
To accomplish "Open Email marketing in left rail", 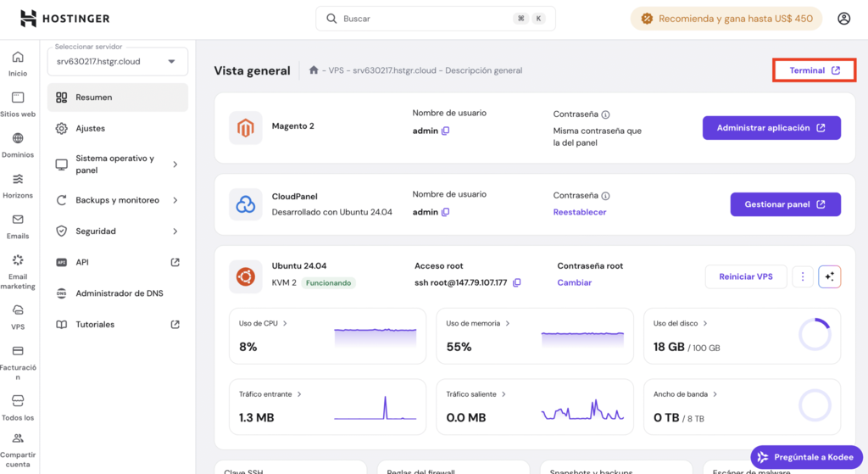I will (18, 272).
